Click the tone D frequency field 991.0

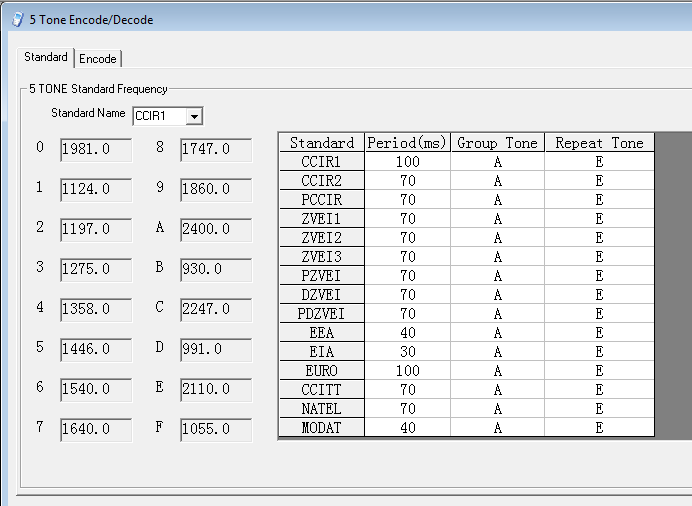click(x=216, y=349)
